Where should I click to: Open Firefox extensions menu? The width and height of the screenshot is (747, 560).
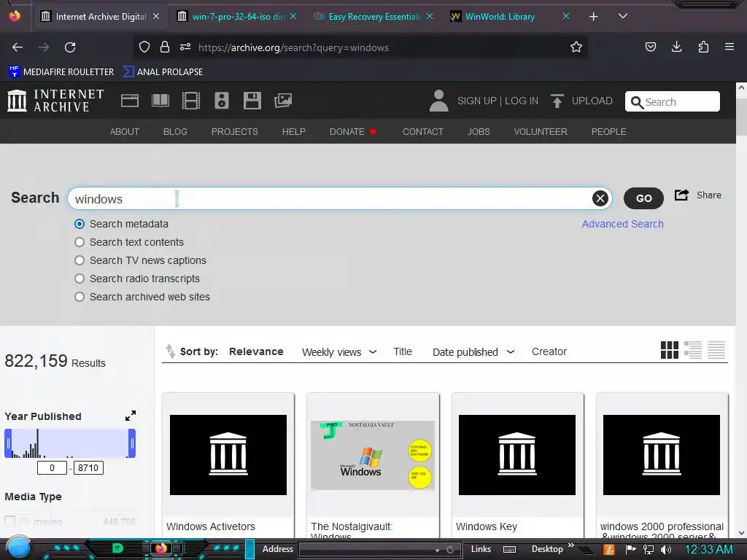[x=703, y=47]
